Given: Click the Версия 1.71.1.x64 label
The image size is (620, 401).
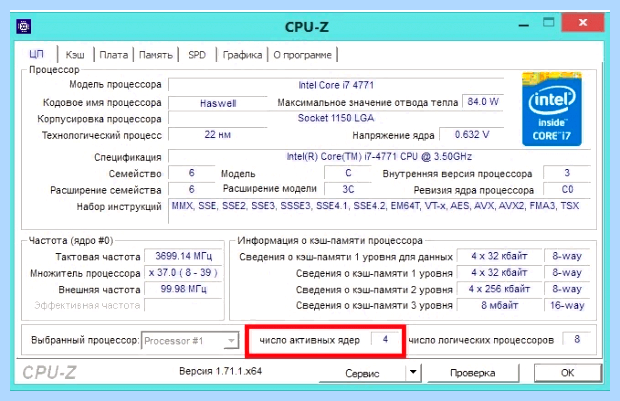Looking at the screenshot, I should click(x=220, y=371).
